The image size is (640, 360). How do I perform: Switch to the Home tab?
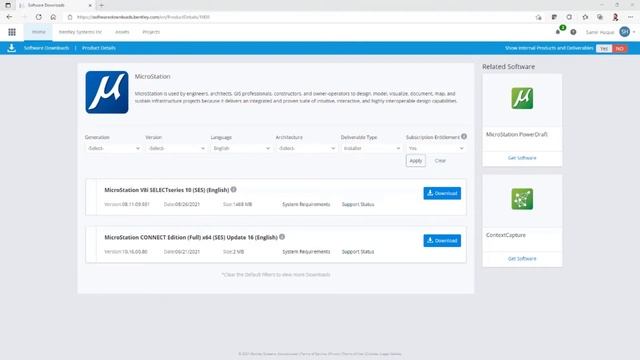[x=39, y=32]
